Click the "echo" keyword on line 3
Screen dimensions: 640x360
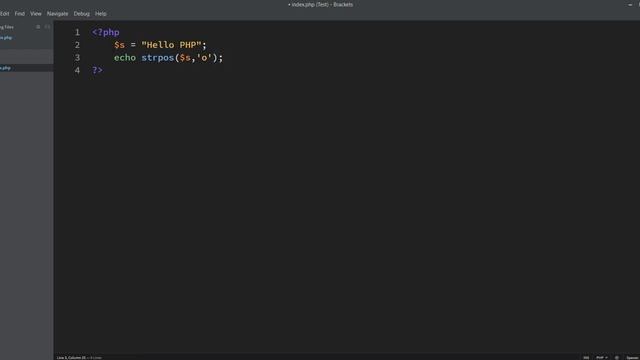[125, 58]
